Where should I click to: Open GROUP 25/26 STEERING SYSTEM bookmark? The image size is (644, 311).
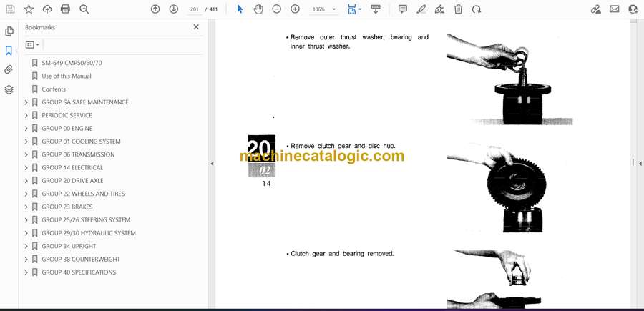pyautogui.click(x=86, y=220)
